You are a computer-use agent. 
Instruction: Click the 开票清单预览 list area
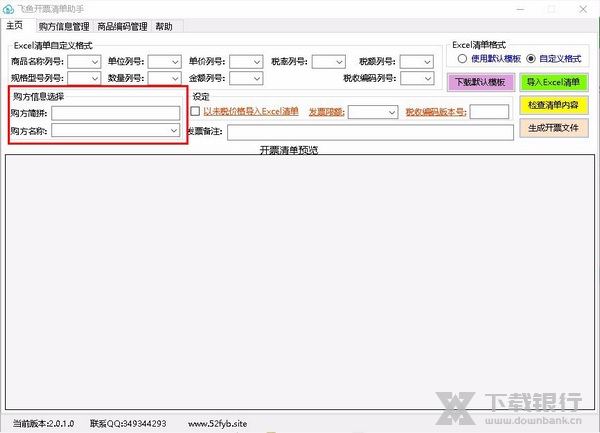pos(300,282)
